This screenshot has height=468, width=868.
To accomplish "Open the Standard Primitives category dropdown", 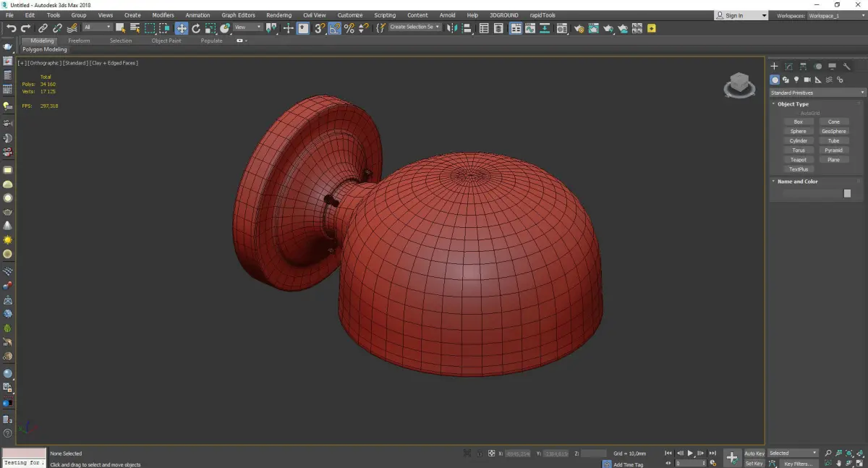I will click(817, 93).
